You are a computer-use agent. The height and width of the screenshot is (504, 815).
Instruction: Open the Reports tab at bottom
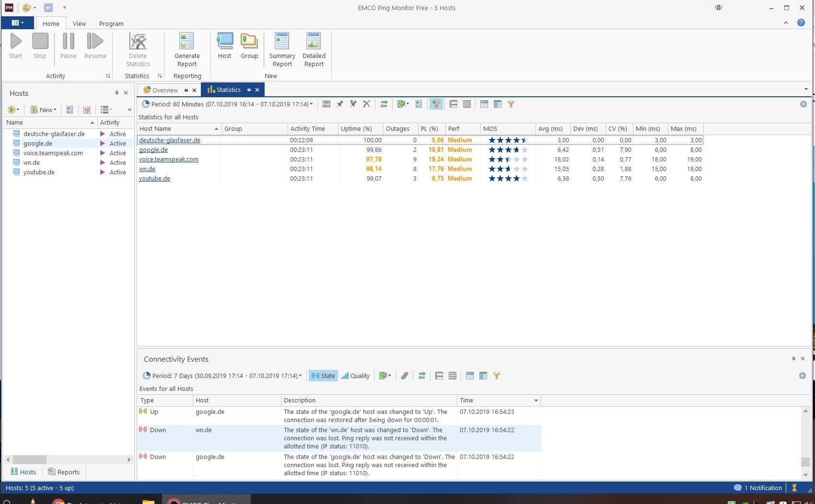click(63, 472)
